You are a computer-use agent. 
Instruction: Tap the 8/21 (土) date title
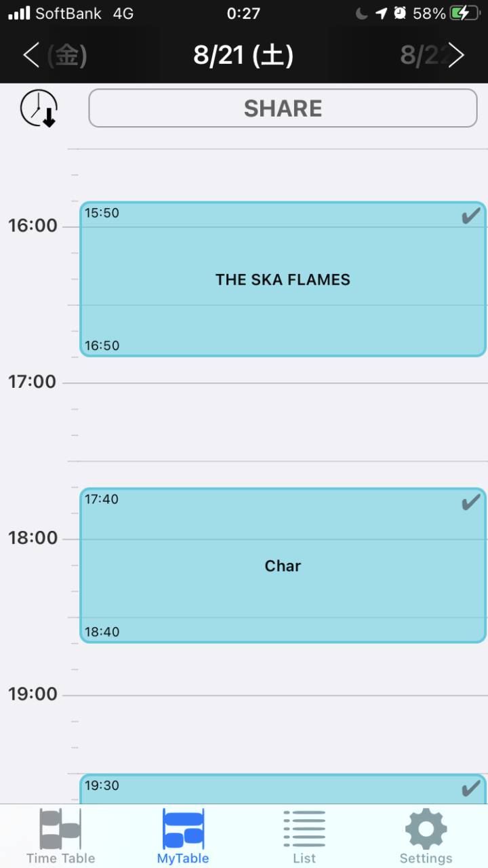pyautogui.click(x=243, y=56)
